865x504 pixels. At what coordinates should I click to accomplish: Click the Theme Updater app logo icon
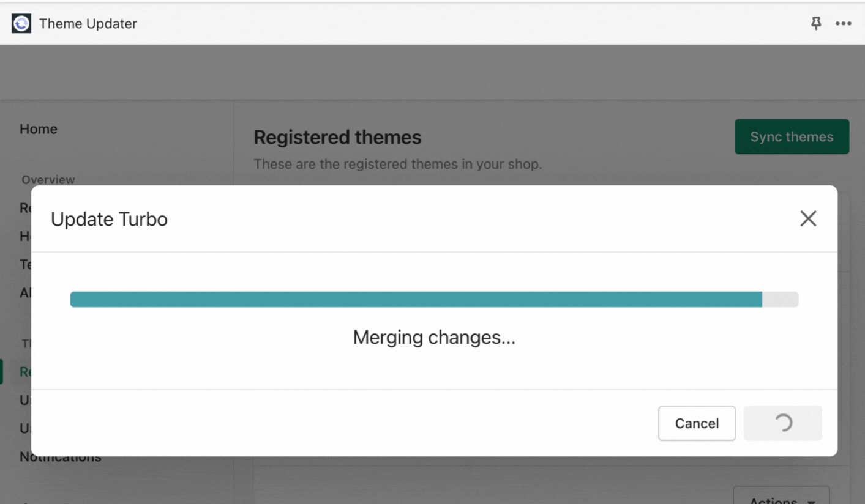[21, 24]
